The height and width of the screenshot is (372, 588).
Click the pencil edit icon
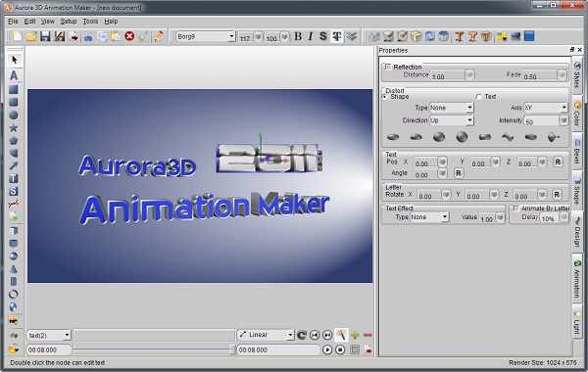coord(158,36)
